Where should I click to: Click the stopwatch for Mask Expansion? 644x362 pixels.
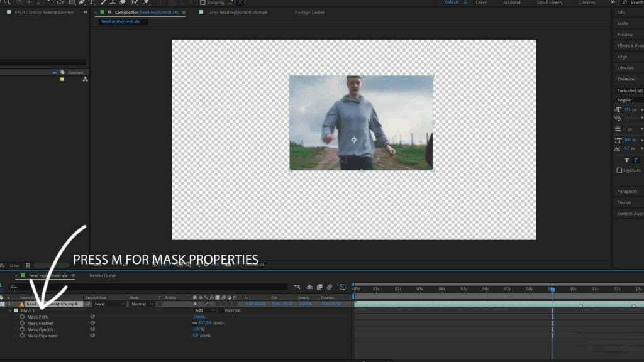point(22,336)
